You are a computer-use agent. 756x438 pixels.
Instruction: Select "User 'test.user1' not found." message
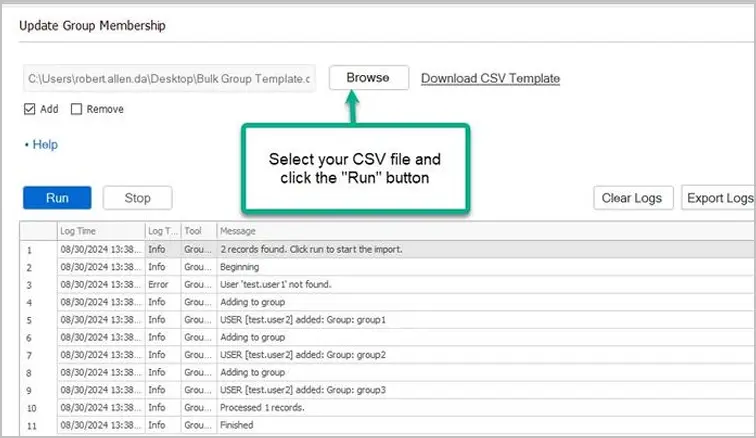(276, 285)
